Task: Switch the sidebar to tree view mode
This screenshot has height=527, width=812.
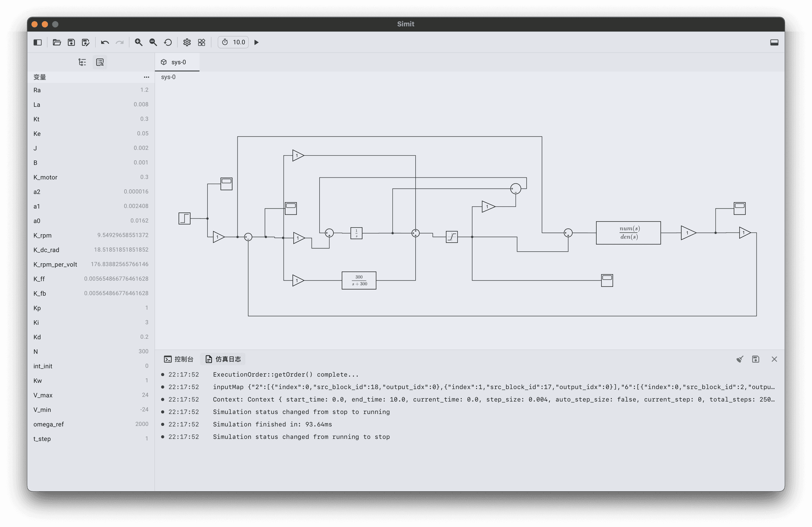Action: (82, 62)
